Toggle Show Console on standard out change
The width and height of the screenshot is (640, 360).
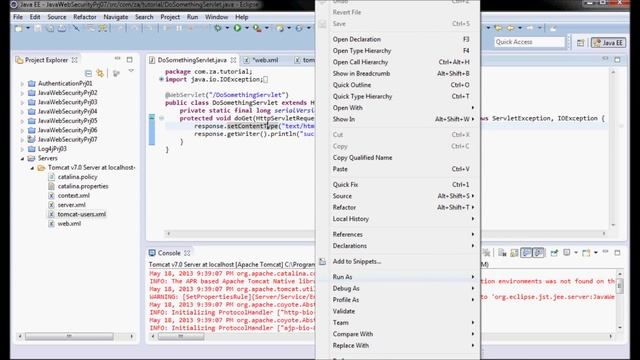527,253
